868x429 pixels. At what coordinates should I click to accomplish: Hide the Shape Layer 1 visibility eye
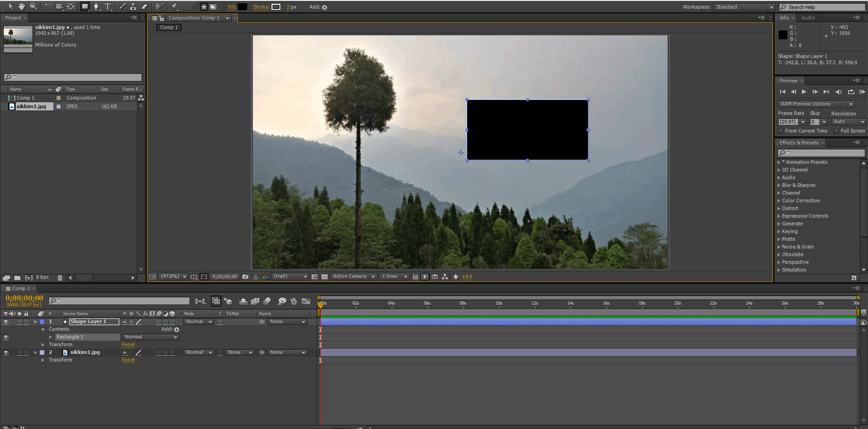tap(6, 321)
